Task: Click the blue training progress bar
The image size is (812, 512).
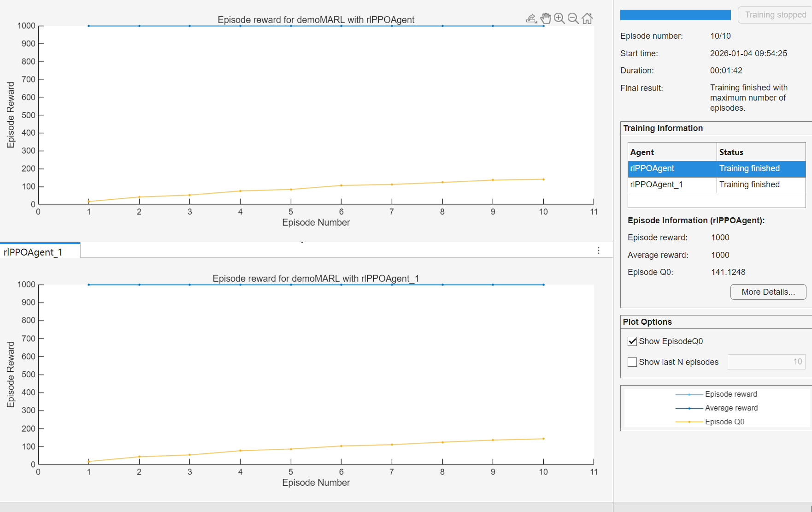Action: coord(675,15)
